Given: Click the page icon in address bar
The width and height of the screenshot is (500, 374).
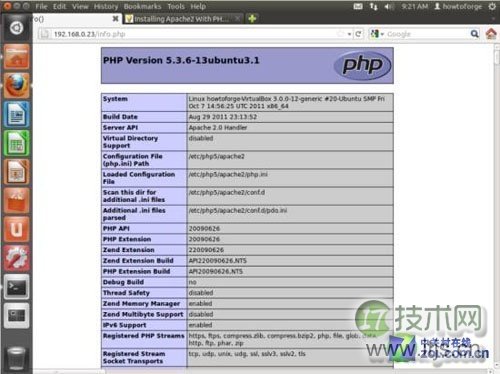Looking at the screenshot, I should [45, 34].
